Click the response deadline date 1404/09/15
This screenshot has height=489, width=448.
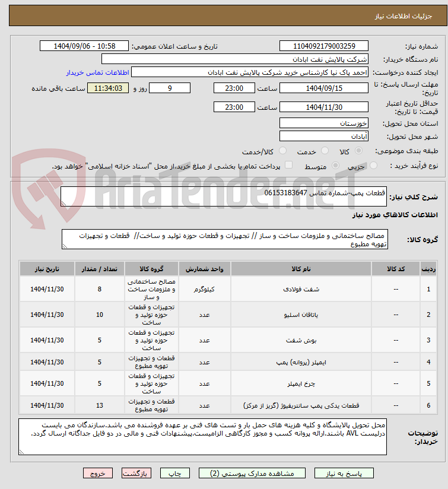point(324,88)
